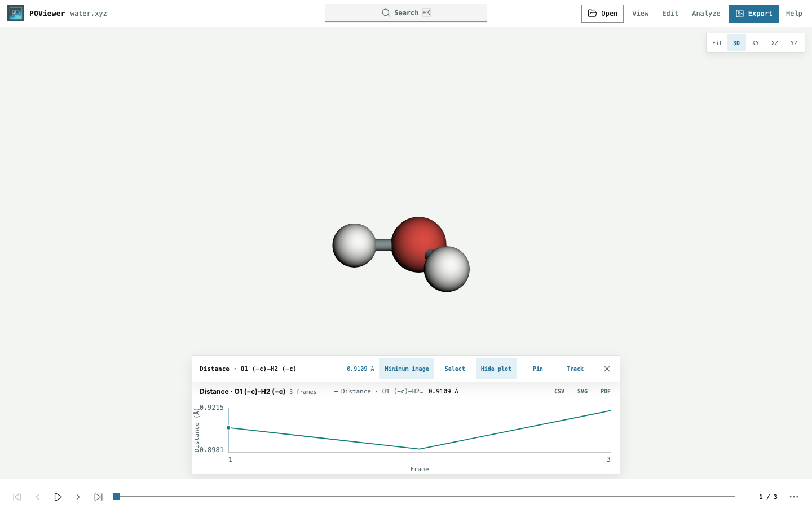Switch to YZ projection view
Image resolution: width=812 pixels, height=508 pixels.
[794, 43]
